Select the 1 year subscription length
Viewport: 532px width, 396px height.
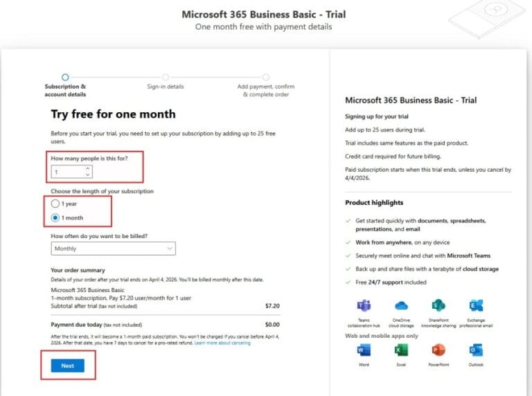tap(55, 204)
